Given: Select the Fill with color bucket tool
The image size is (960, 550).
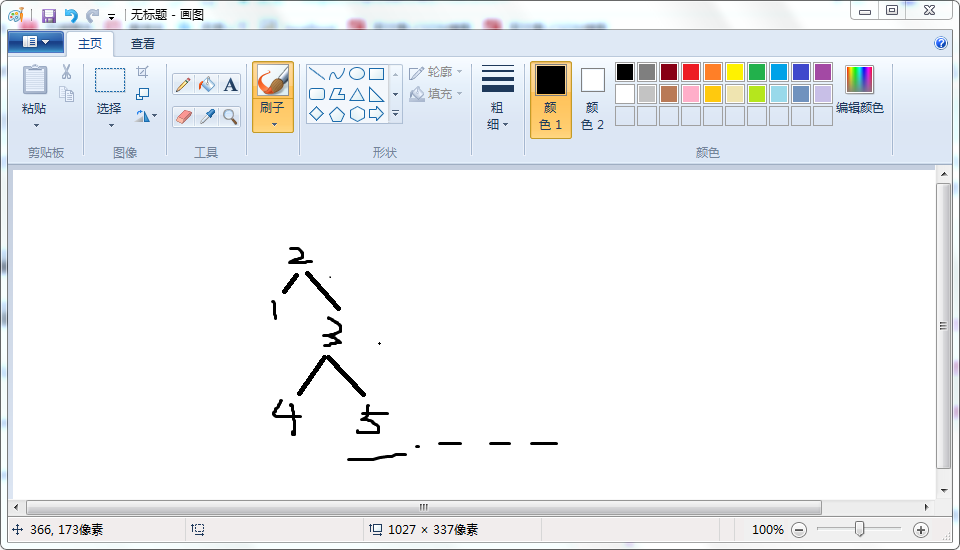Looking at the screenshot, I should point(207,84).
